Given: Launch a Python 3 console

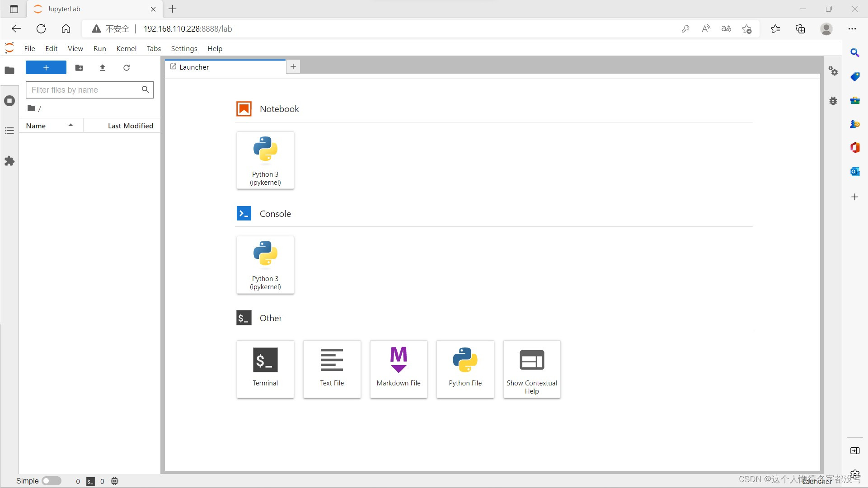Looking at the screenshot, I should 265,265.
